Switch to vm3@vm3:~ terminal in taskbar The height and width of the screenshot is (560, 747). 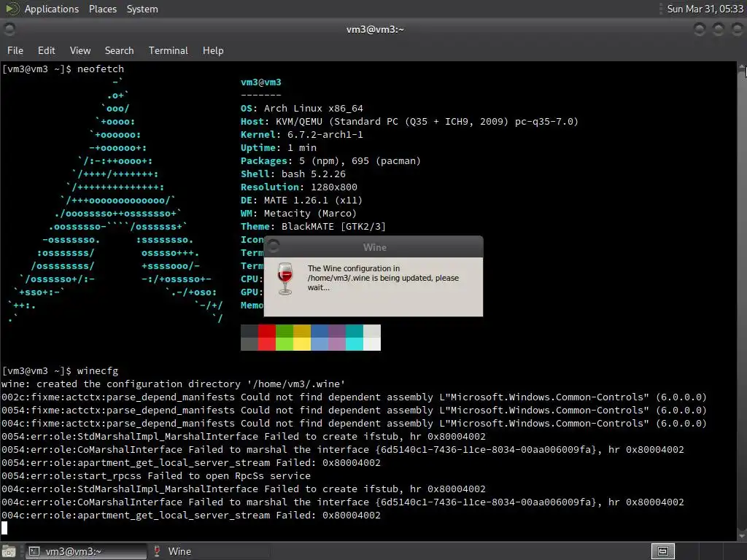(86, 551)
